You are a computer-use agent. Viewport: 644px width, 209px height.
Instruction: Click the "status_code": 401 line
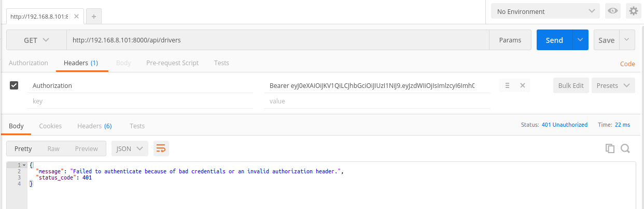tap(64, 177)
